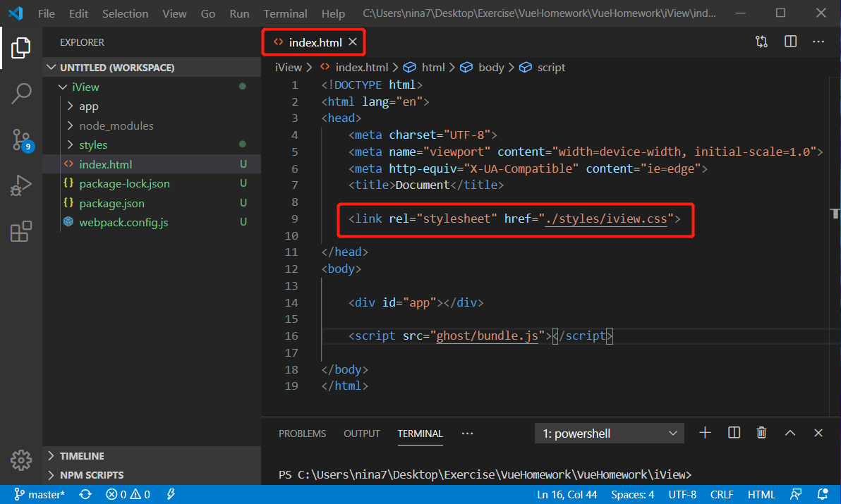Collapse the iView folder

[x=152, y=87]
